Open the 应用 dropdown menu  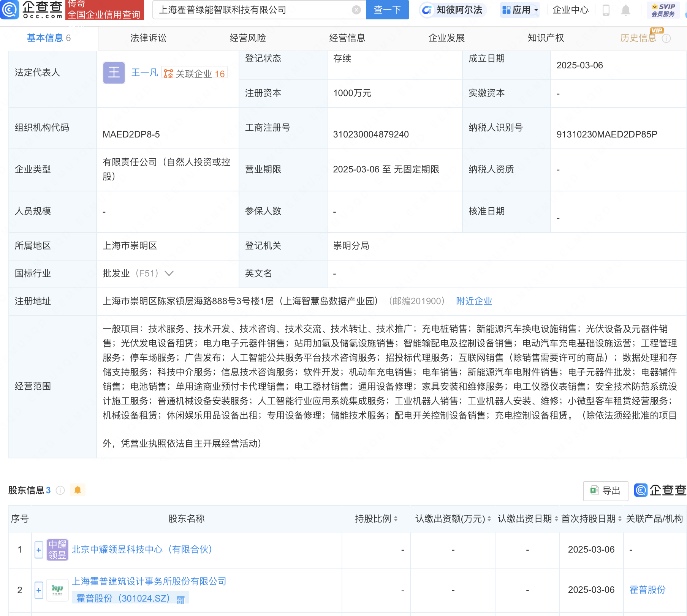[520, 10]
